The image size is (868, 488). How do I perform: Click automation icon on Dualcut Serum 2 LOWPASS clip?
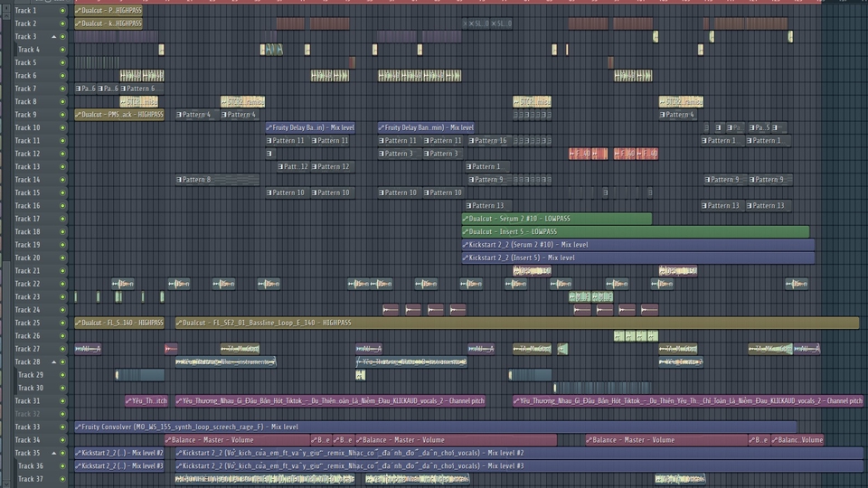[466, 219]
